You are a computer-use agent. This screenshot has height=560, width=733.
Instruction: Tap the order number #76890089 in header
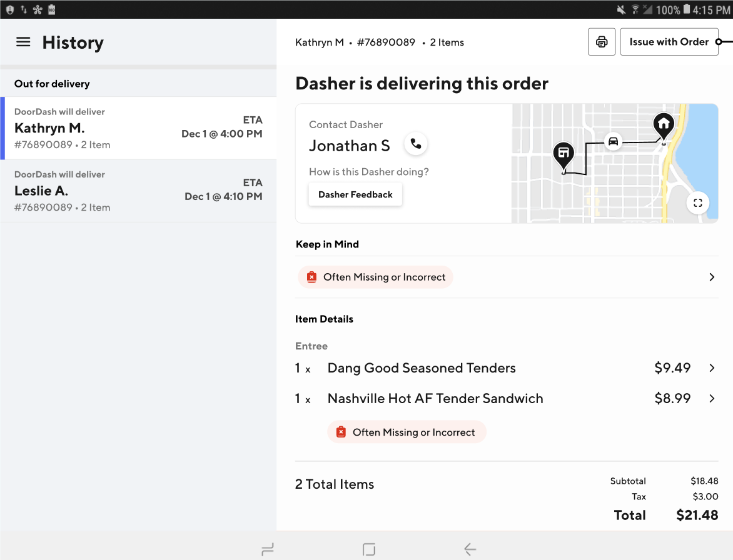(386, 42)
